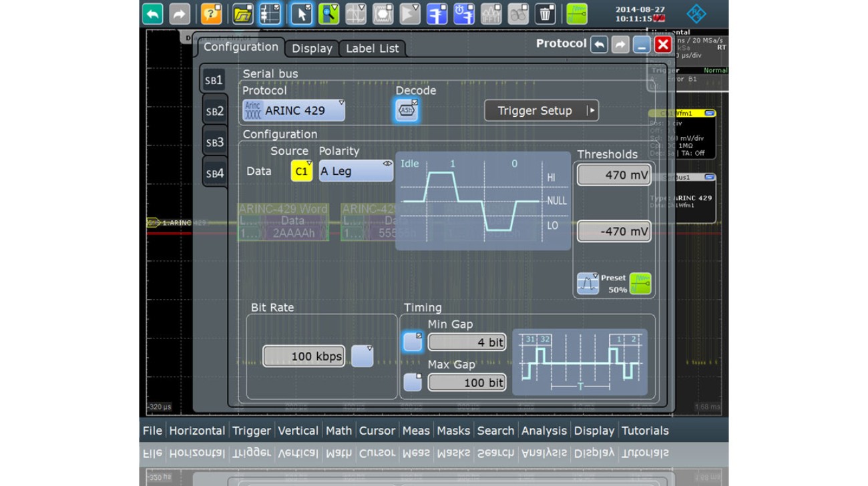Select the mask test toolbar icon

coord(383,14)
